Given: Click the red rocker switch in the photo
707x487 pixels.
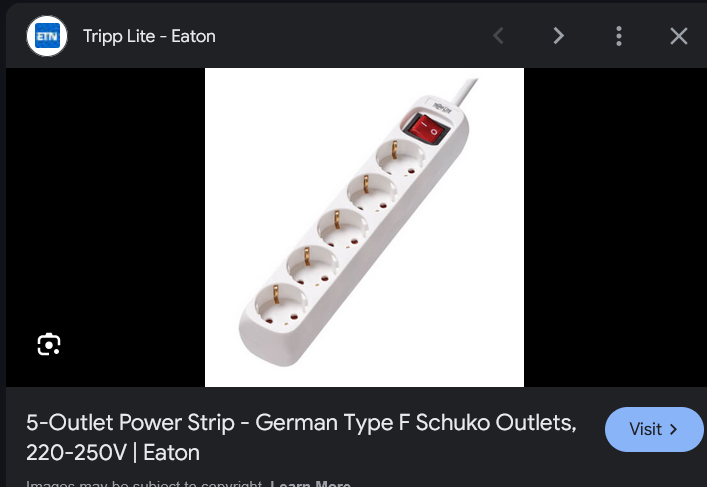Looking at the screenshot, I should click(x=426, y=129).
